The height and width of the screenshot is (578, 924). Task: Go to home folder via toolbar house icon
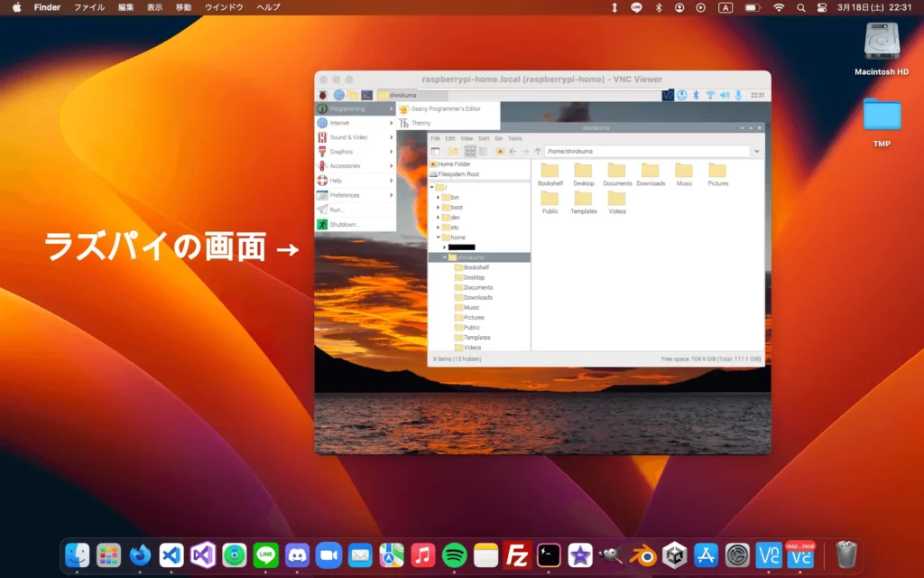[x=500, y=152]
